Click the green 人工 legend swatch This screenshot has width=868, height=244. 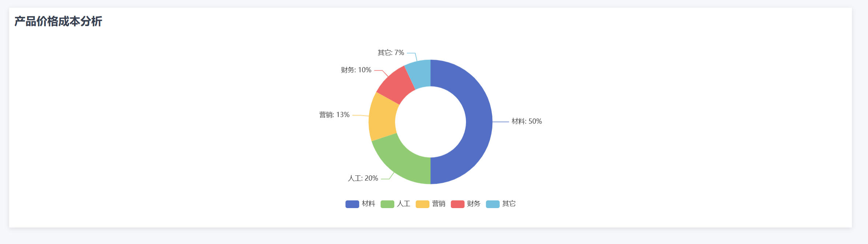click(387, 204)
